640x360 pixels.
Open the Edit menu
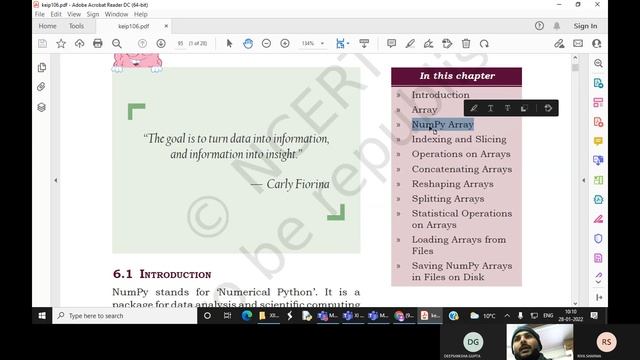pyautogui.click(x=56, y=14)
